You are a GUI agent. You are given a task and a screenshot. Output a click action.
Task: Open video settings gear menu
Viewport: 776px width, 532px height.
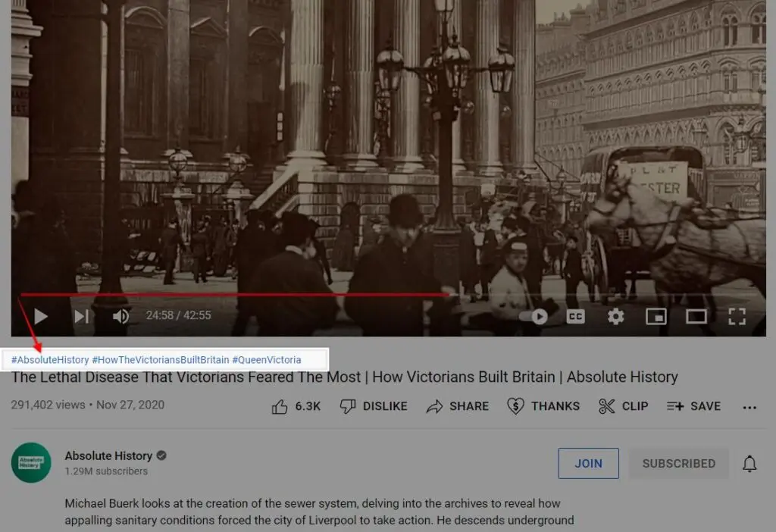coord(615,316)
